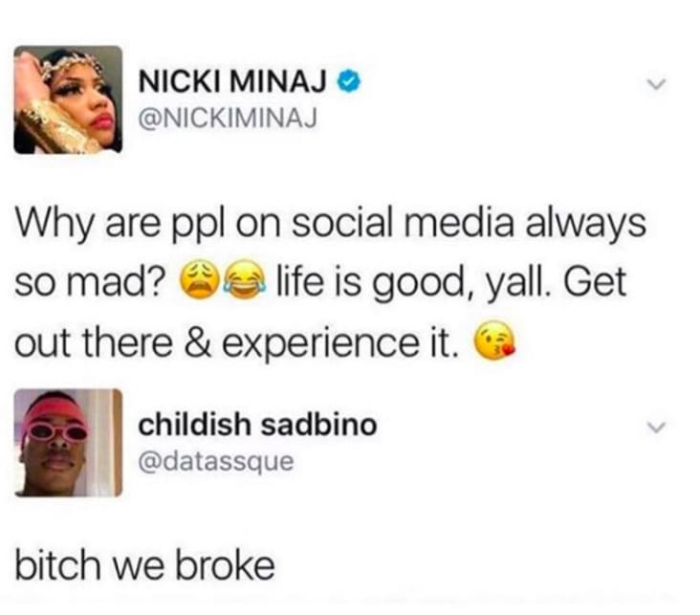Click the blue verified badge beside NICKI MINAJ

tap(348, 82)
